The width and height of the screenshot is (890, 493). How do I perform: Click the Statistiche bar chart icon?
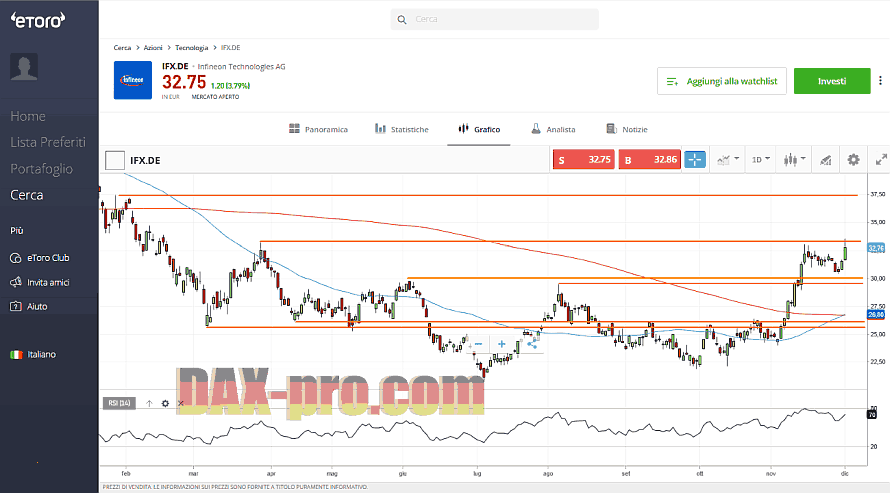pos(380,129)
